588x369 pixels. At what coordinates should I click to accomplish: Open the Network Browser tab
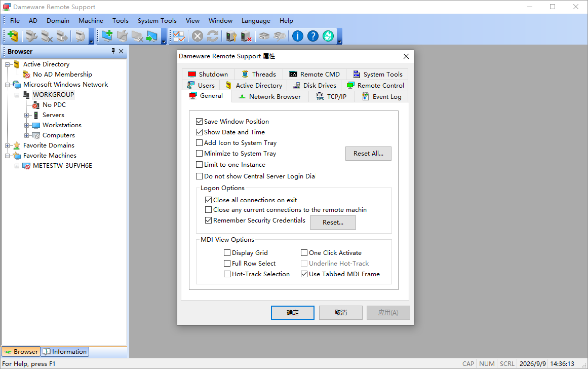click(x=270, y=97)
